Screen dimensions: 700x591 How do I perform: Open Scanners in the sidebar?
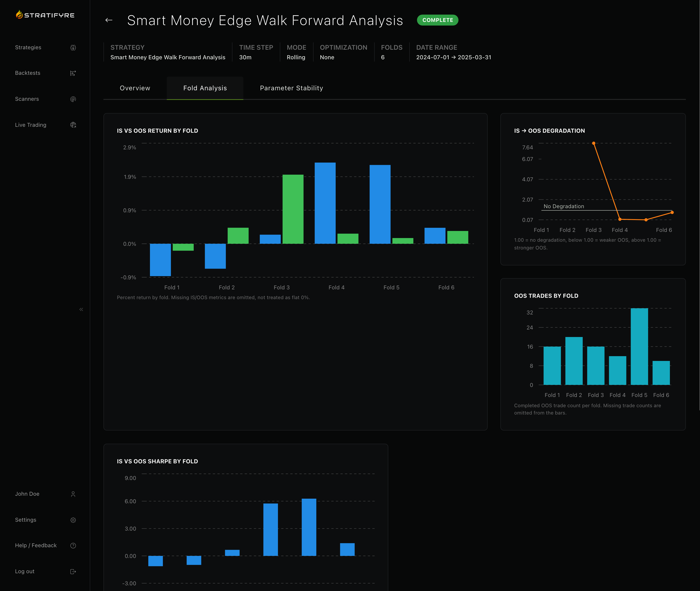pyautogui.click(x=27, y=99)
